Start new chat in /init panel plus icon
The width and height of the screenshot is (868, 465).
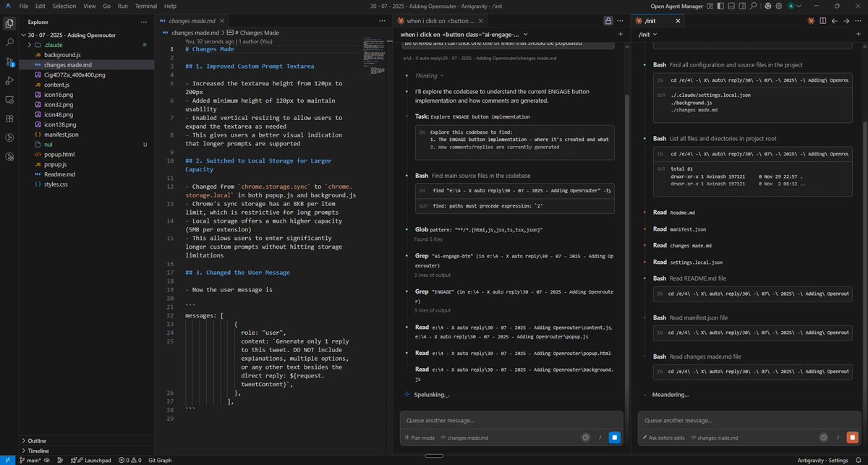click(x=857, y=34)
